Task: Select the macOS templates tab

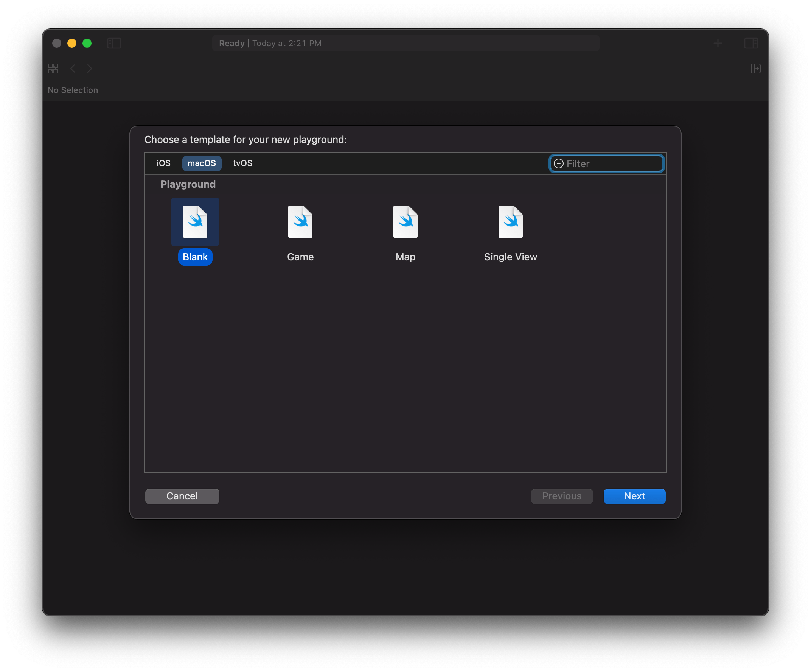Action: [202, 163]
